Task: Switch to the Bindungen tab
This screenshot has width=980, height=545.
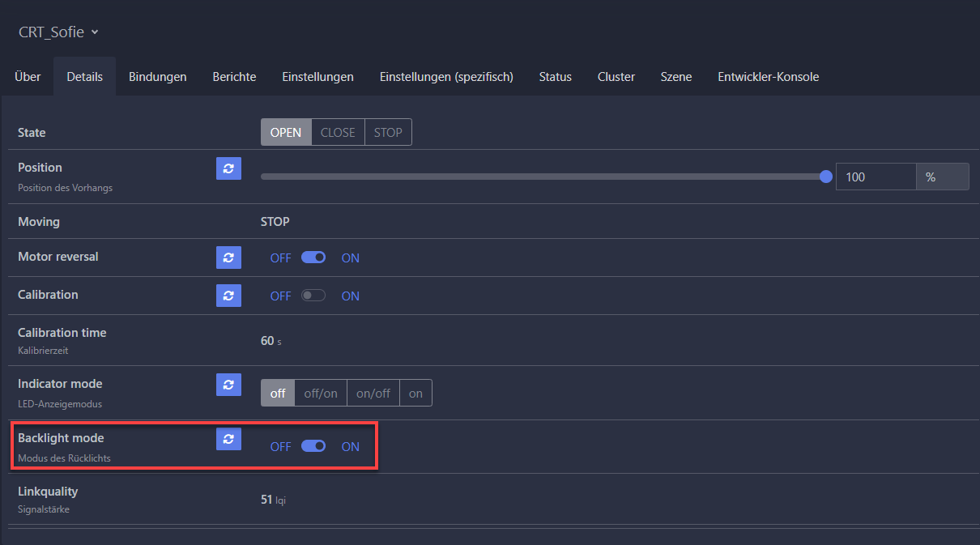Action: click(x=157, y=77)
